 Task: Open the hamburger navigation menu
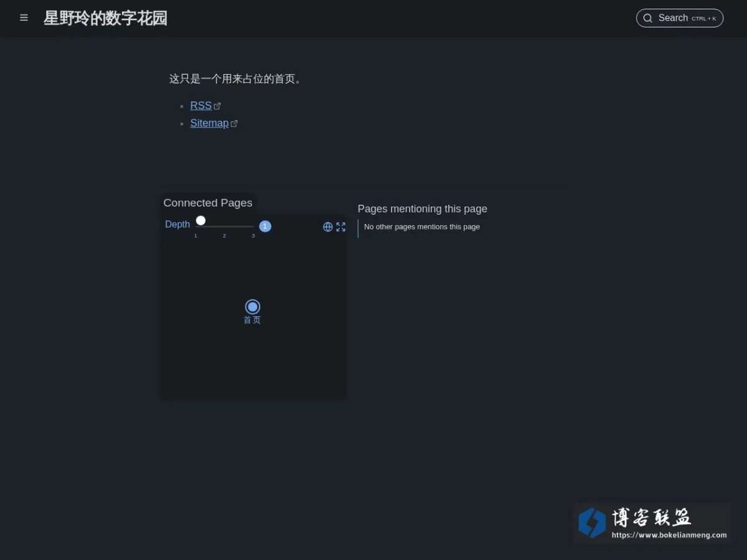[24, 18]
